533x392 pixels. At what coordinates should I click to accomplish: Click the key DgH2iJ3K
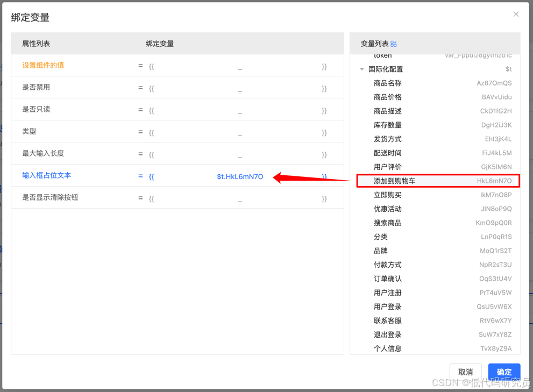tap(496, 125)
